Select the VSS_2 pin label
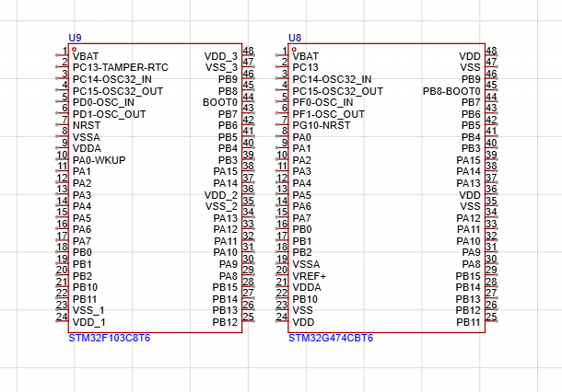 (221, 206)
